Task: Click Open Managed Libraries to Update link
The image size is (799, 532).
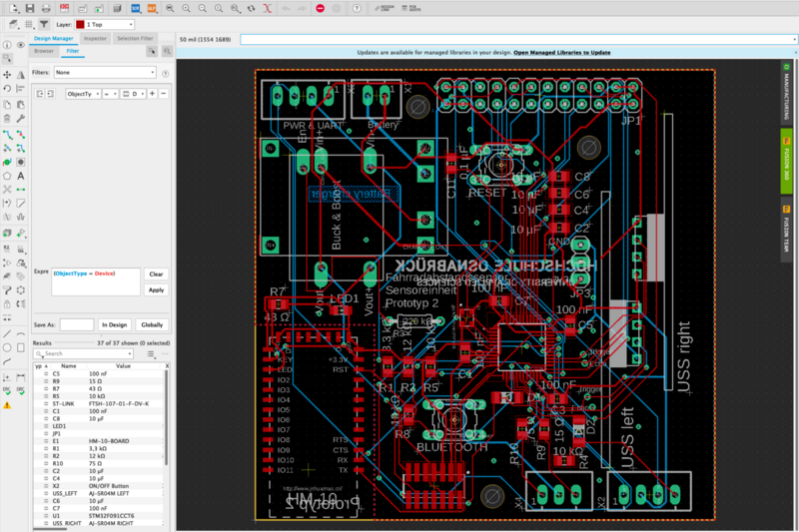Action: [x=562, y=53]
